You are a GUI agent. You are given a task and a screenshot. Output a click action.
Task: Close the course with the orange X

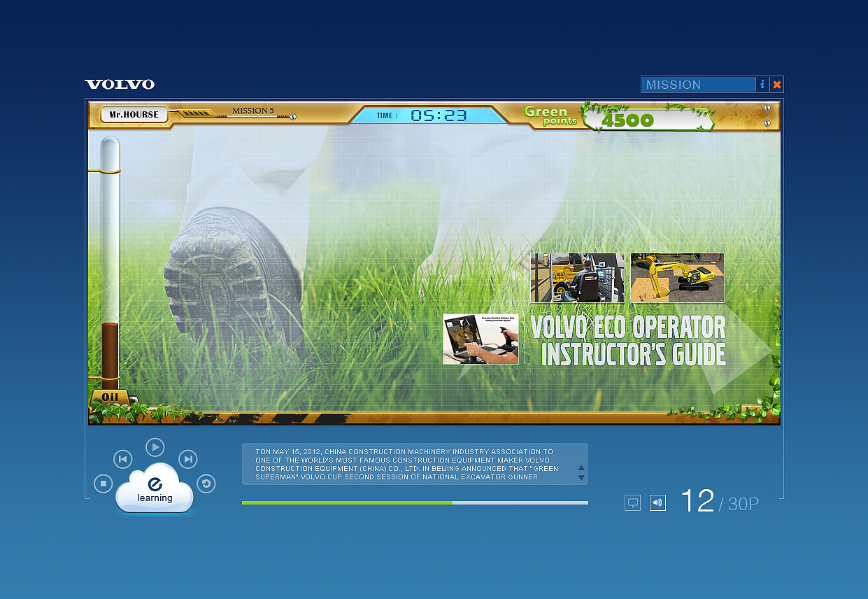coord(777,85)
